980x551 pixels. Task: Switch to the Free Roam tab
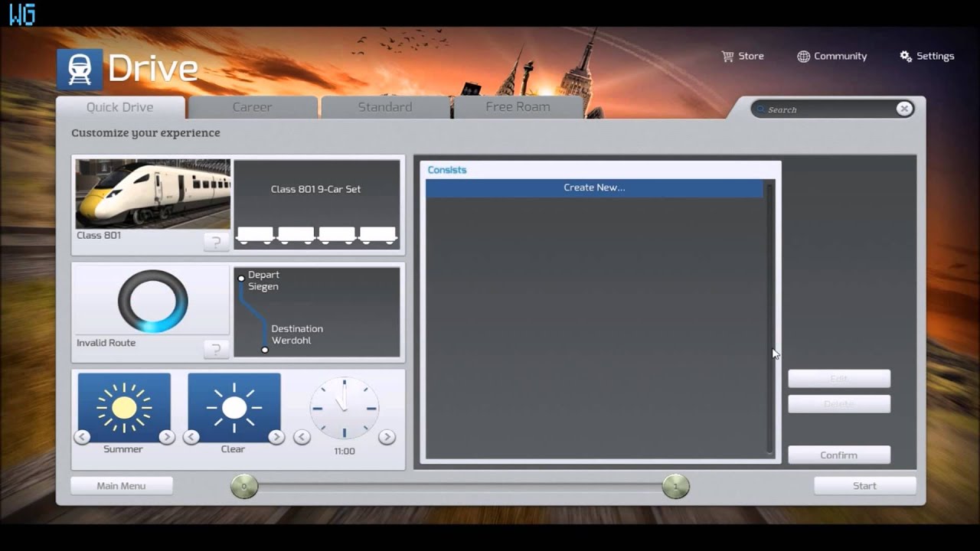[x=518, y=107]
